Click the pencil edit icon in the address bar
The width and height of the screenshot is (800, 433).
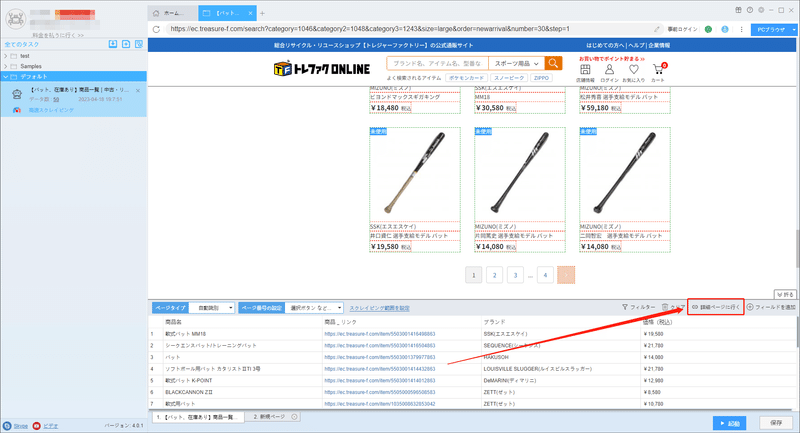tap(657, 29)
